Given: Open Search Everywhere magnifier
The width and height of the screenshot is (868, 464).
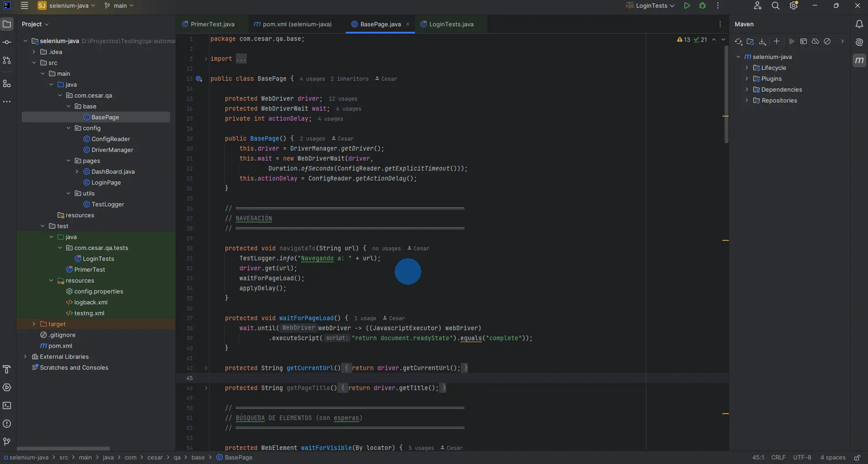Looking at the screenshot, I should pyautogui.click(x=776, y=6).
